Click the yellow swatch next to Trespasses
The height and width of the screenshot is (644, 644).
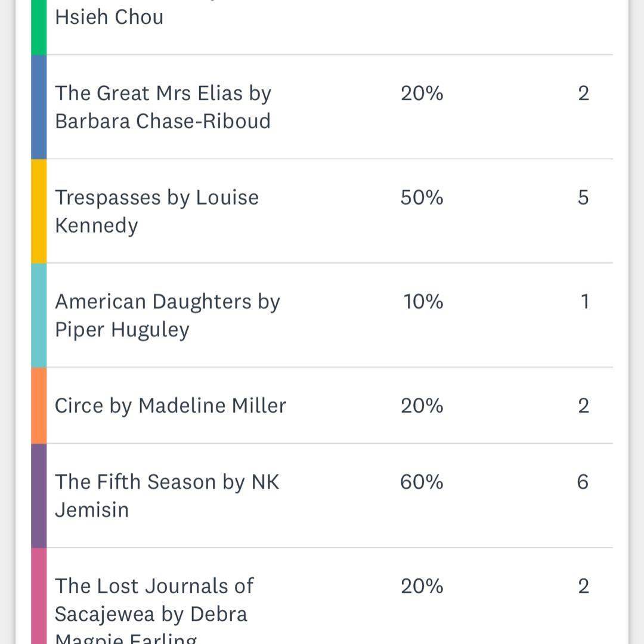[39, 211]
